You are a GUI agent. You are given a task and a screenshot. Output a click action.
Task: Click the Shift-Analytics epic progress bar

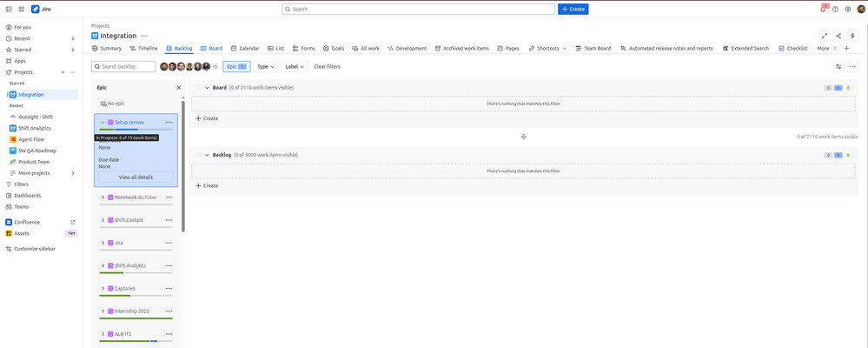[x=136, y=272]
